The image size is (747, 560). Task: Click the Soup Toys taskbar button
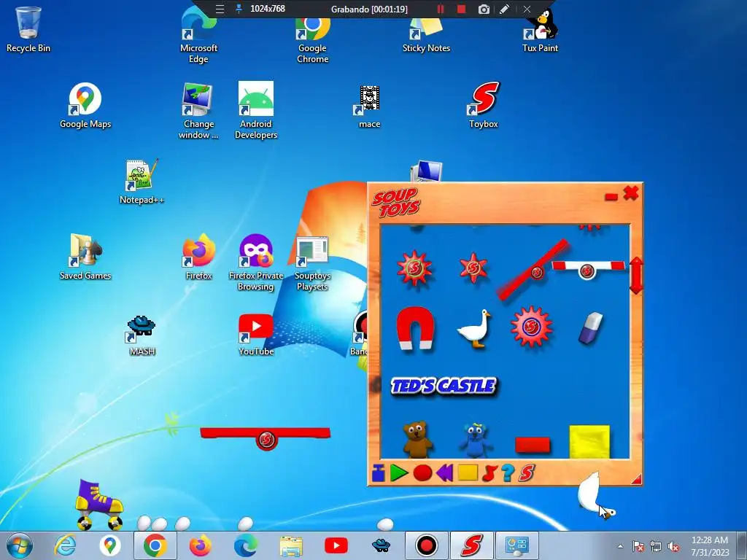pos(472,545)
